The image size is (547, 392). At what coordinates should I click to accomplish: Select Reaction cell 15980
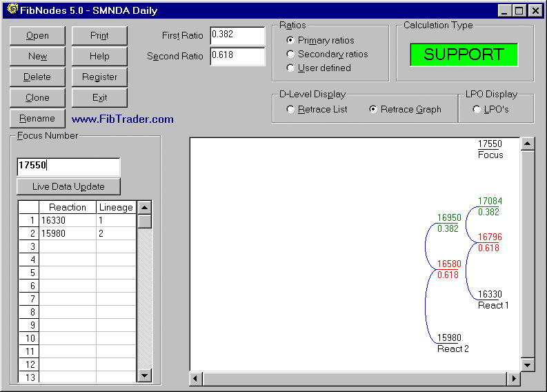pyautogui.click(x=68, y=233)
